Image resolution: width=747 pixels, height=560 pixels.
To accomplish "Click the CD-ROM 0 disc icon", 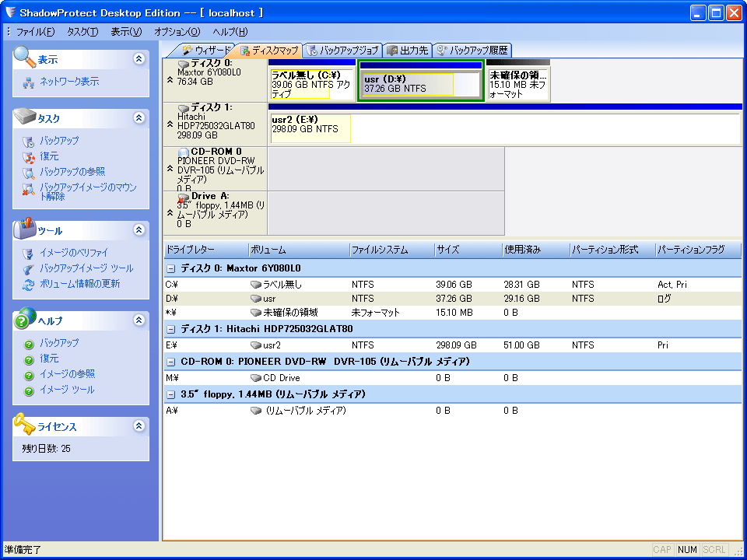I will click(x=184, y=152).
